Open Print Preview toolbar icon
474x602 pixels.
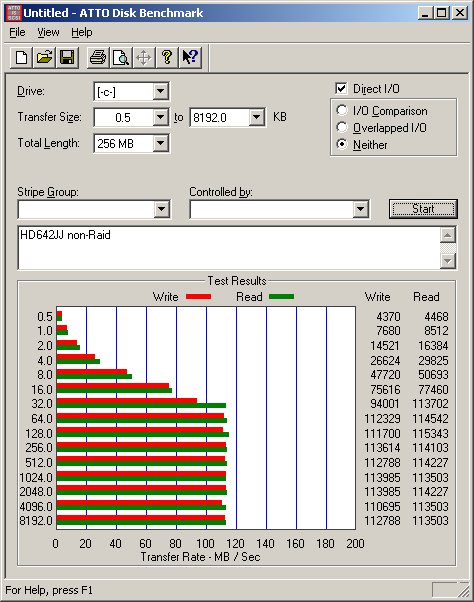[121, 58]
